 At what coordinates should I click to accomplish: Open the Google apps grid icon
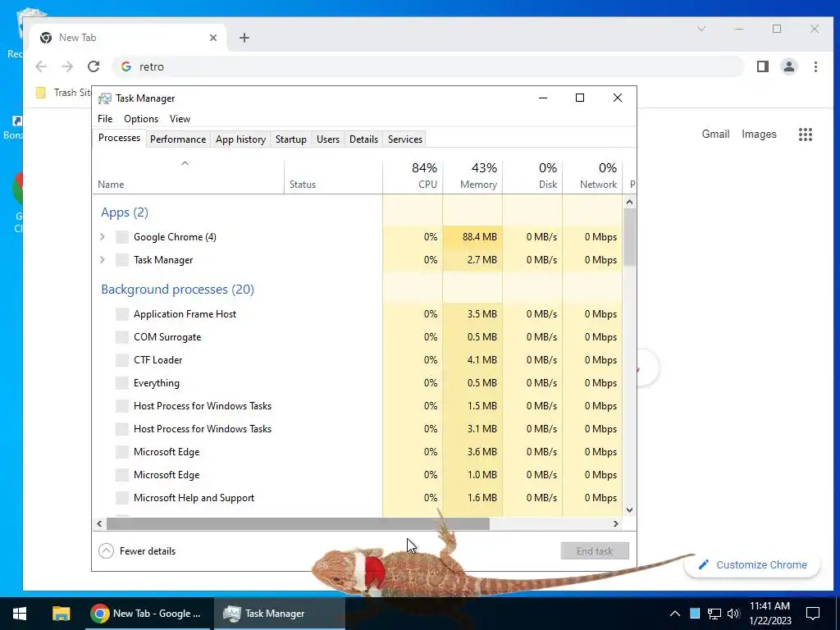tap(806, 135)
